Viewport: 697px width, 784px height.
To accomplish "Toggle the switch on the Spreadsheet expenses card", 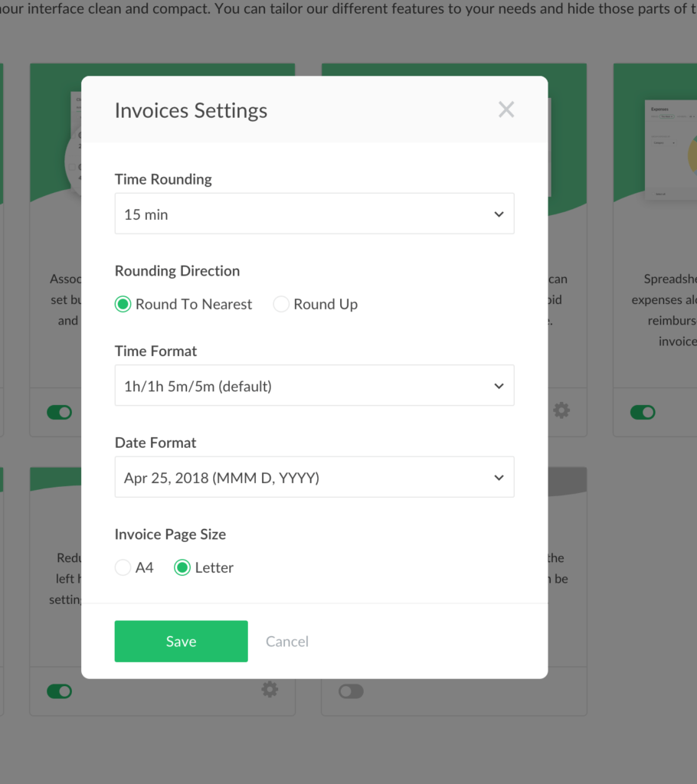I will [643, 413].
